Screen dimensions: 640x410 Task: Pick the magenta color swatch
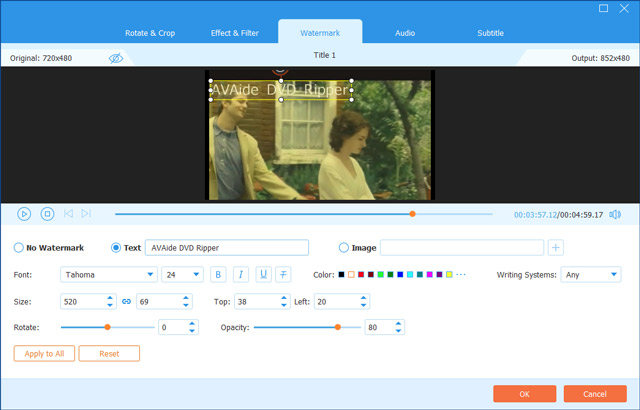coord(429,275)
